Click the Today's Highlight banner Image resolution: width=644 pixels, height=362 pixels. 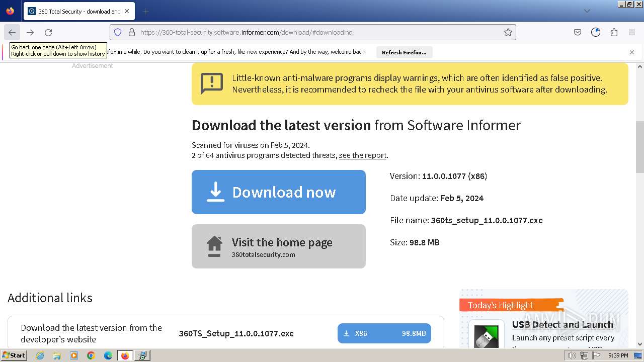point(511,305)
